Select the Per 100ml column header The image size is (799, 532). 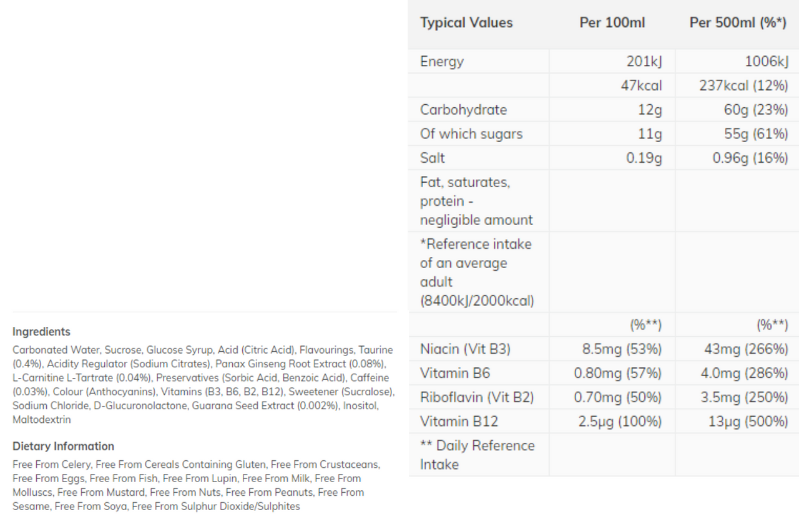point(612,23)
